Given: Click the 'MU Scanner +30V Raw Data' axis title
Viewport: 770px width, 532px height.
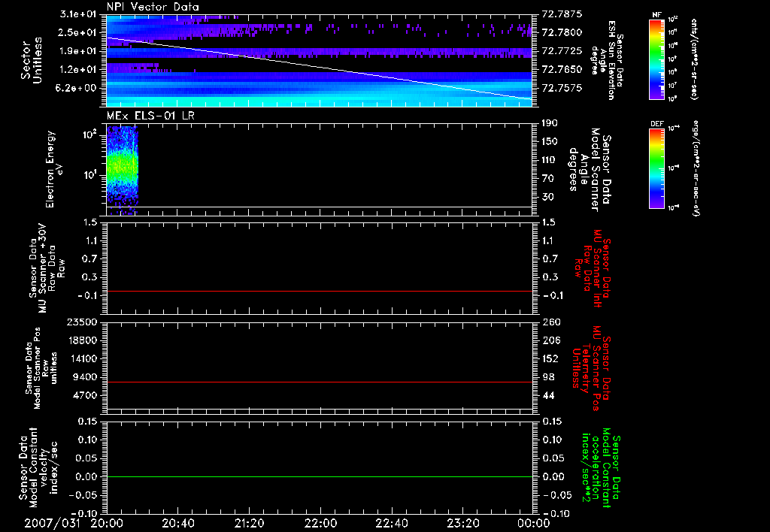Looking at the screenshot, I should click(47, 268).
